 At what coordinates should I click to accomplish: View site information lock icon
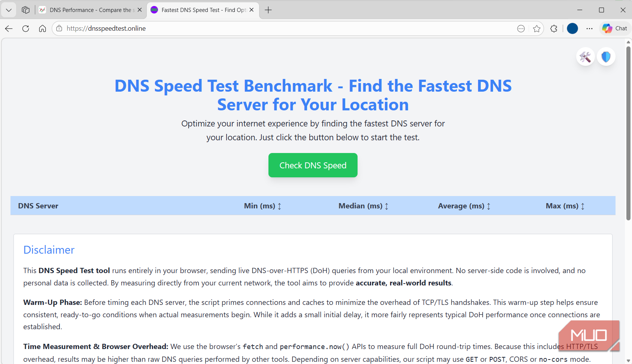coord(59,28)
